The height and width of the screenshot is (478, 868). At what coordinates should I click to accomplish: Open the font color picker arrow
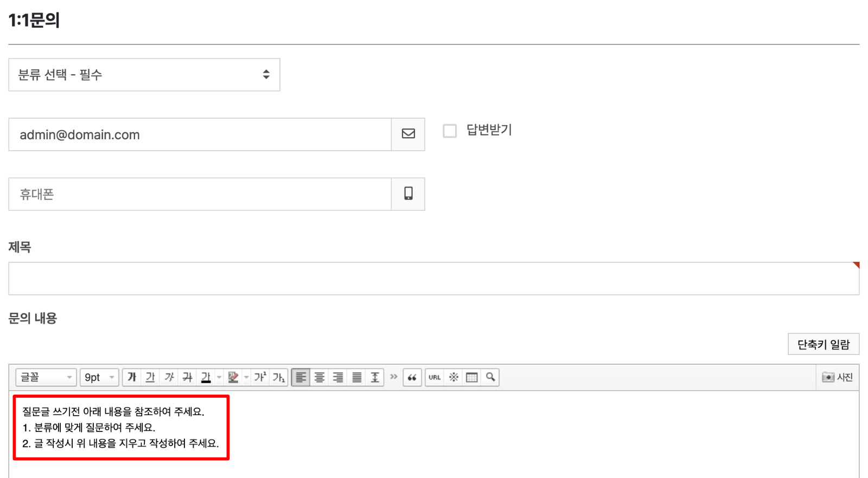(219, 377)
